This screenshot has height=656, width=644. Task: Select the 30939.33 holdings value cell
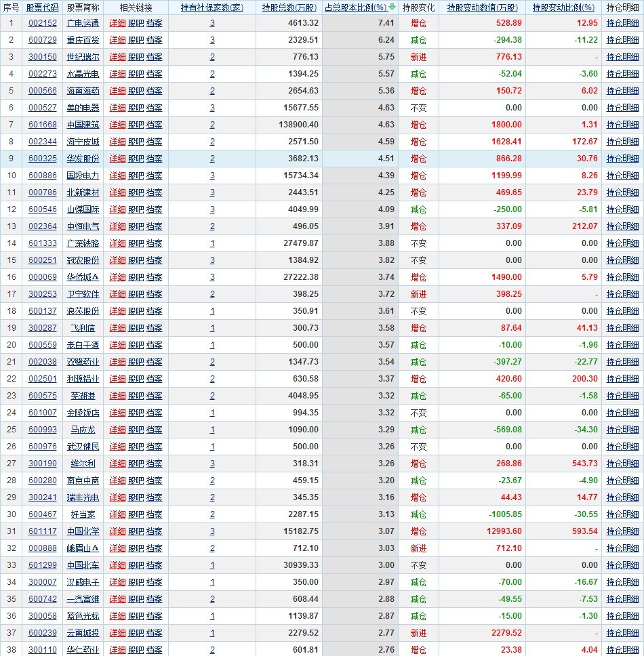point(289,565)
